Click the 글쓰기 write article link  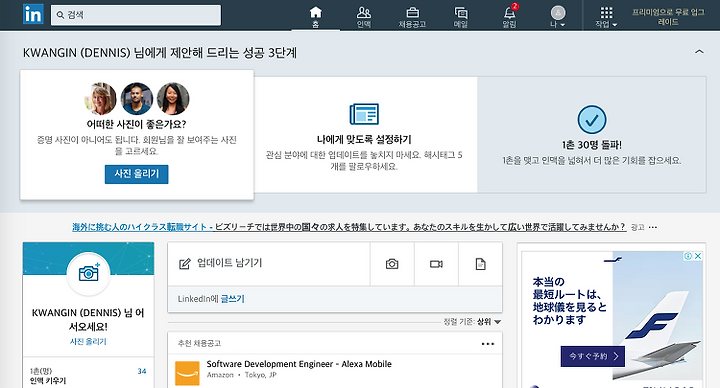[x=233, y=299]
